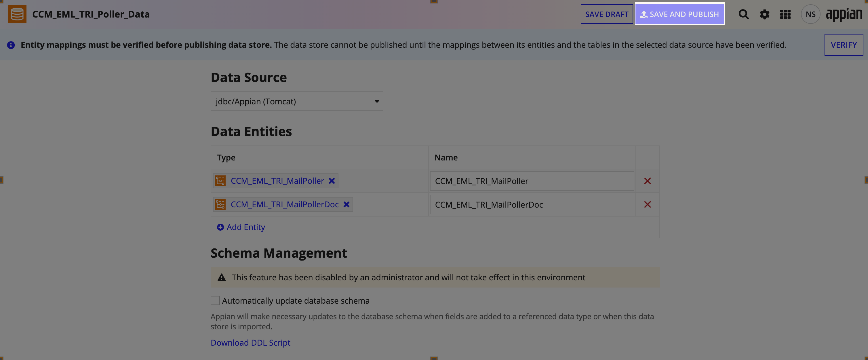Edit CCM_EML_TRI_MailPoller entity name field
Screen dimensions: 868x360
tap(532, 181)
